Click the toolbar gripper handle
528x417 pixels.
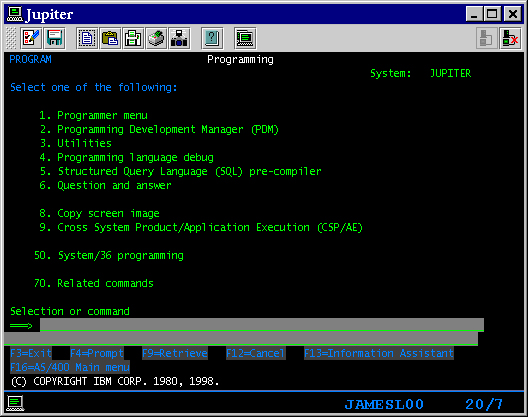tap(11, 38)
